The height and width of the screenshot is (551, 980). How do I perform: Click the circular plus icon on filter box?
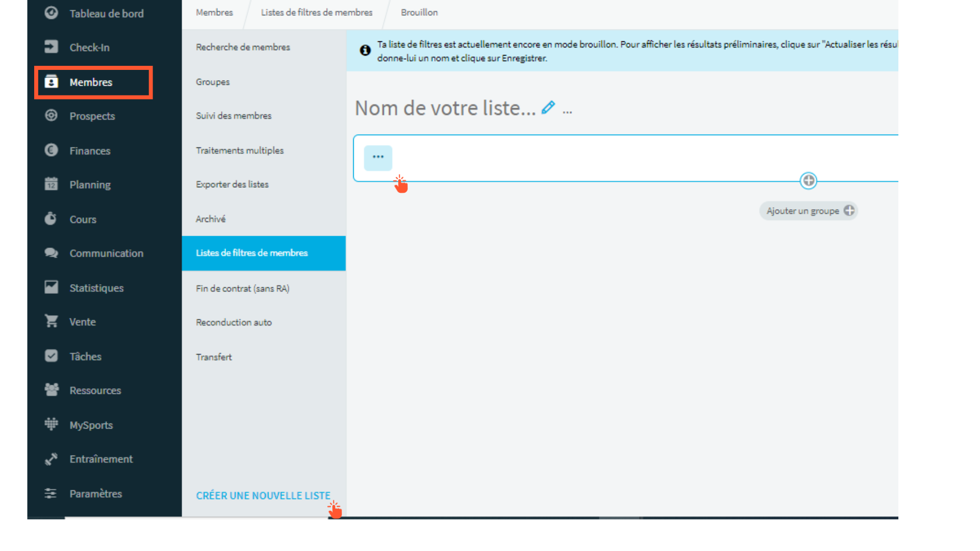click(808, 181)
